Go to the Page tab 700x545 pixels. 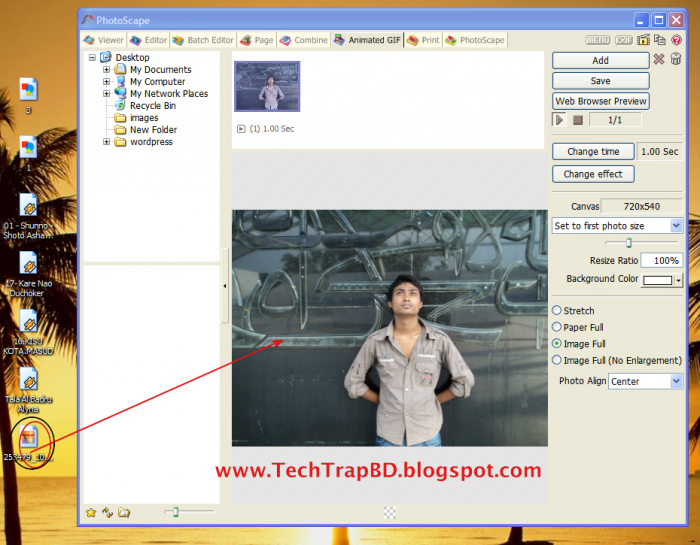click(257, 40)
